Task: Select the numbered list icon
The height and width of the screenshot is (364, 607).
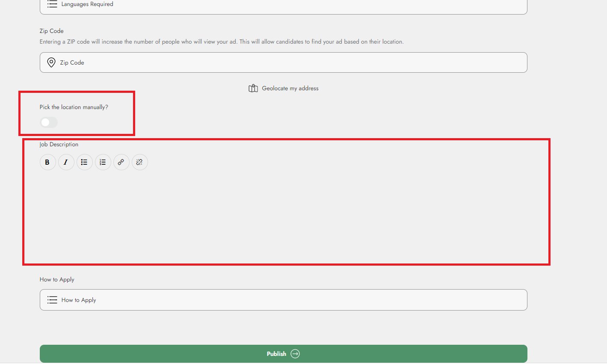Action: 103,162
